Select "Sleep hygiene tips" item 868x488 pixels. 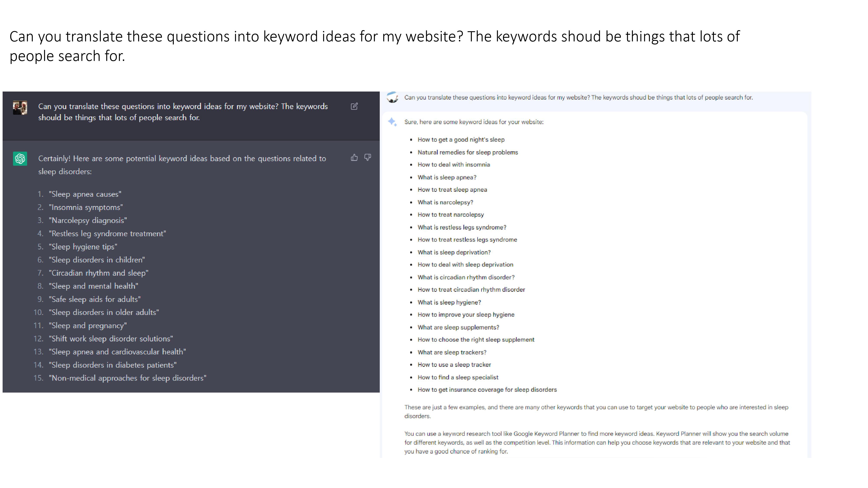click(83, 247)
